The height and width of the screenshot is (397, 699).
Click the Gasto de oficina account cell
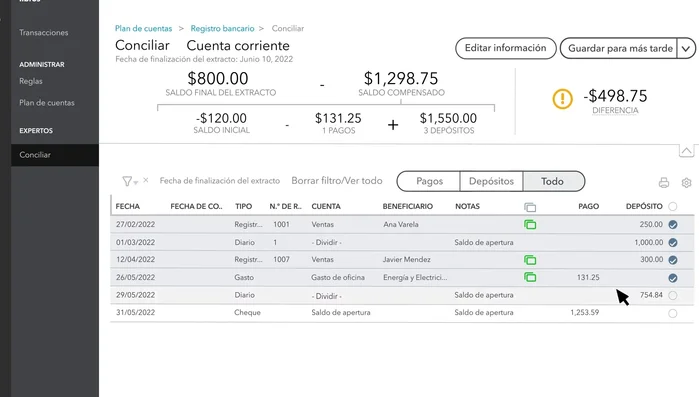pyautogui.click(x=338, y=277)
